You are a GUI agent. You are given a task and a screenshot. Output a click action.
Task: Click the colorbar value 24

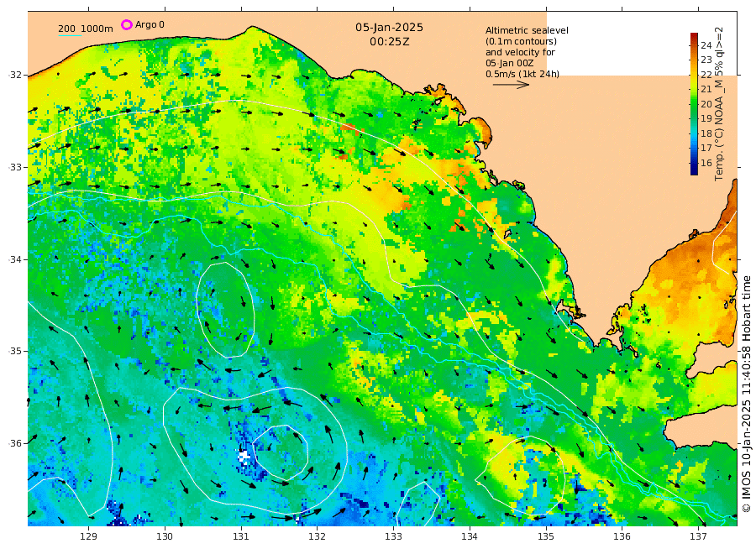[x=706, y=45]
